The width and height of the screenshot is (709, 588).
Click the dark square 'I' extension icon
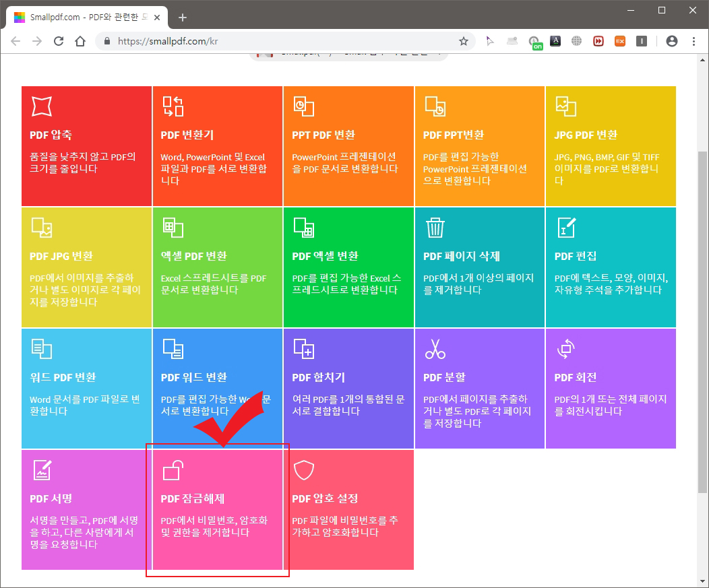(x=641, y=41)
